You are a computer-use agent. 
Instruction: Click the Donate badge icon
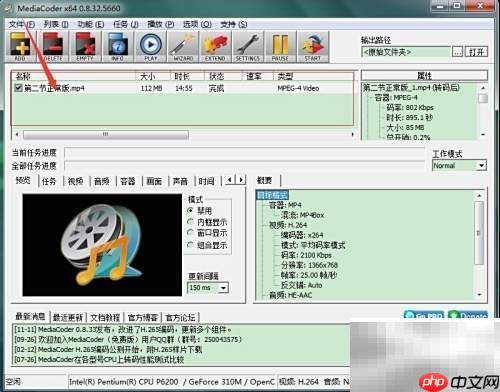468,315
